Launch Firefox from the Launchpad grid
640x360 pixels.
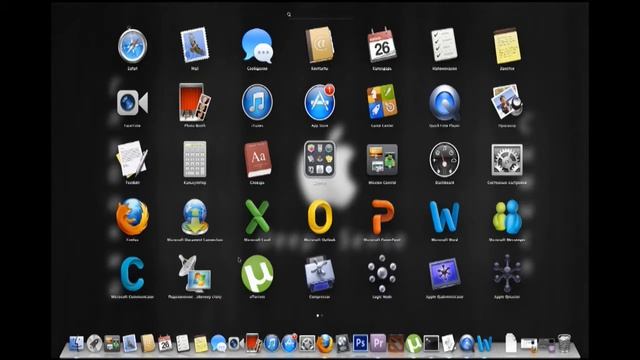[132, 217]
